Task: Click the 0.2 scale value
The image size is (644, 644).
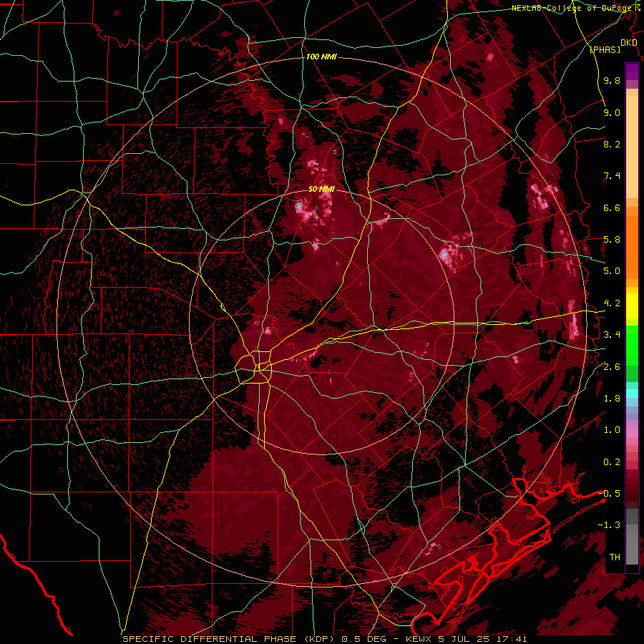Action: (x=612, y=462)
